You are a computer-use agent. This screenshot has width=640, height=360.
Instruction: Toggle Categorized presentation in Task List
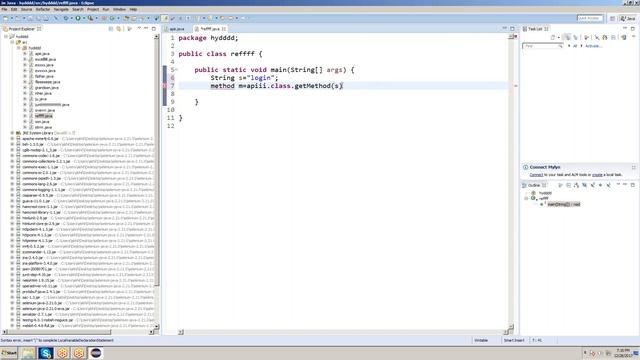coord(567,38)
